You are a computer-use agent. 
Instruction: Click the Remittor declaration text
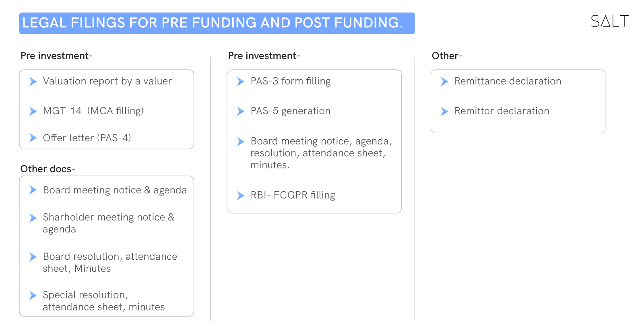tap(502, 111)
